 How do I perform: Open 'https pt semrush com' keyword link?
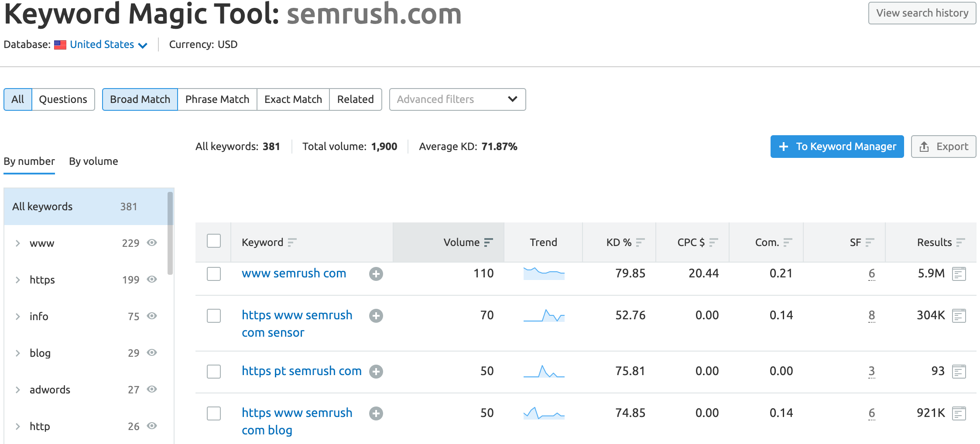[302, 371]
